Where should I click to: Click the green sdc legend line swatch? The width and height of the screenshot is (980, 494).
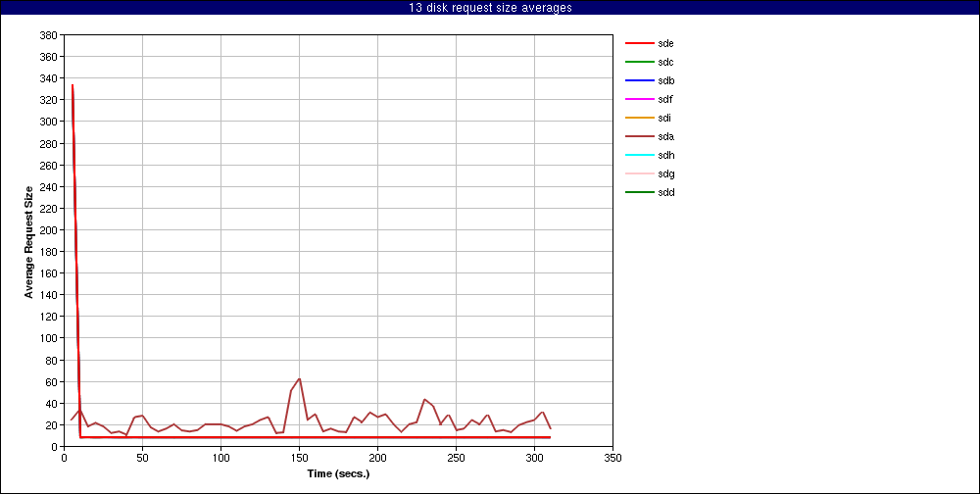pyautogui.click(x=639, y=63)
